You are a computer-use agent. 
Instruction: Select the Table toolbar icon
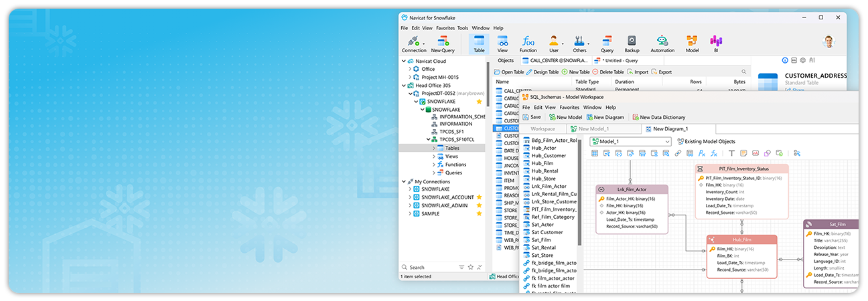pyautogui.click(x=479, y=44)
